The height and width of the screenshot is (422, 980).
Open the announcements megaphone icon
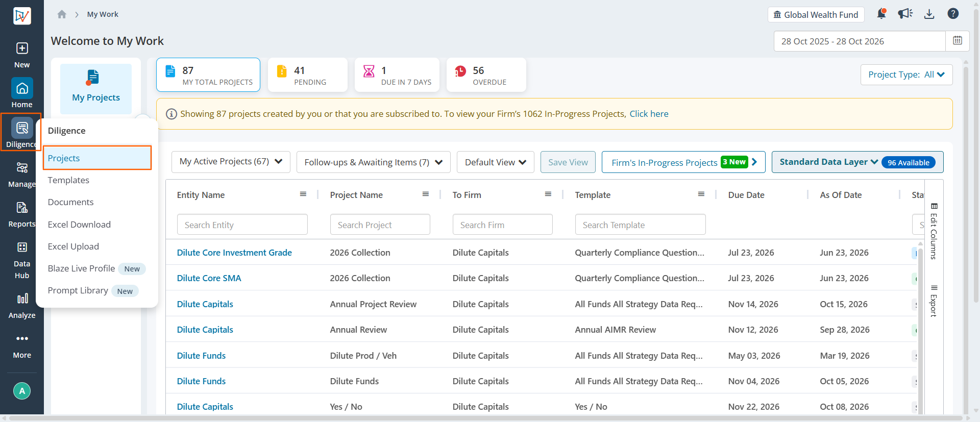click(x=905, y=14)
